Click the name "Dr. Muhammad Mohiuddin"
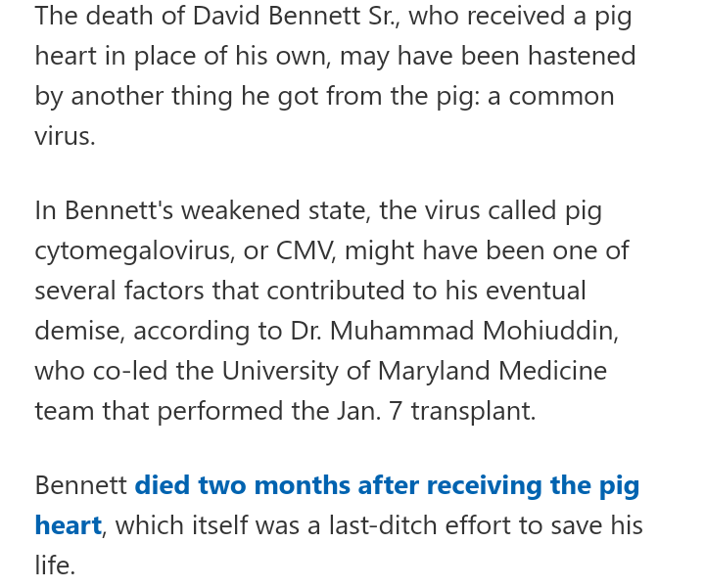The image size is (705, 588). point(452,331)
